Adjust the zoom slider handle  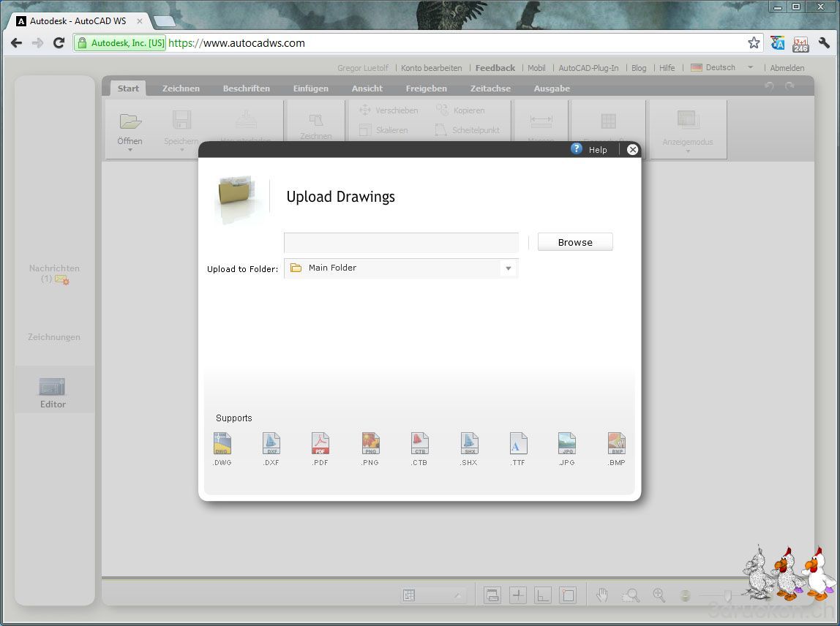[x=727, y=595]
